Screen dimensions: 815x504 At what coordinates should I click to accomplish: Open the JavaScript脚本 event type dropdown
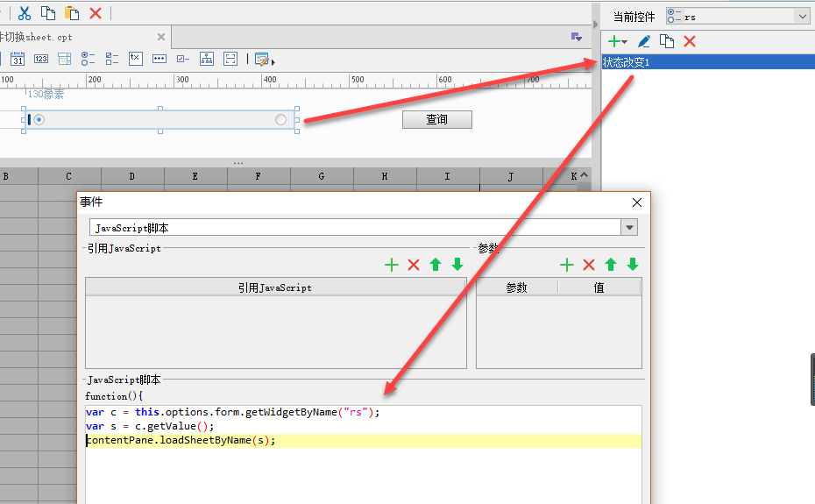tap(629, 227)
